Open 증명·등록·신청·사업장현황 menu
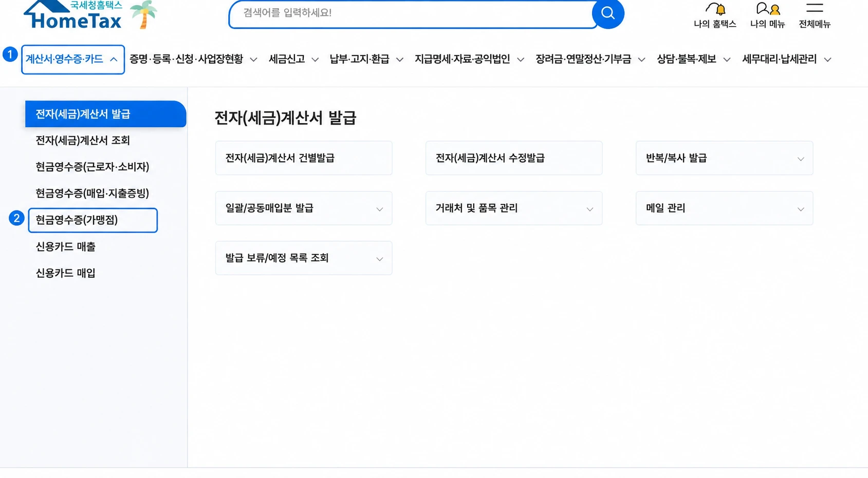 [193, 60]
